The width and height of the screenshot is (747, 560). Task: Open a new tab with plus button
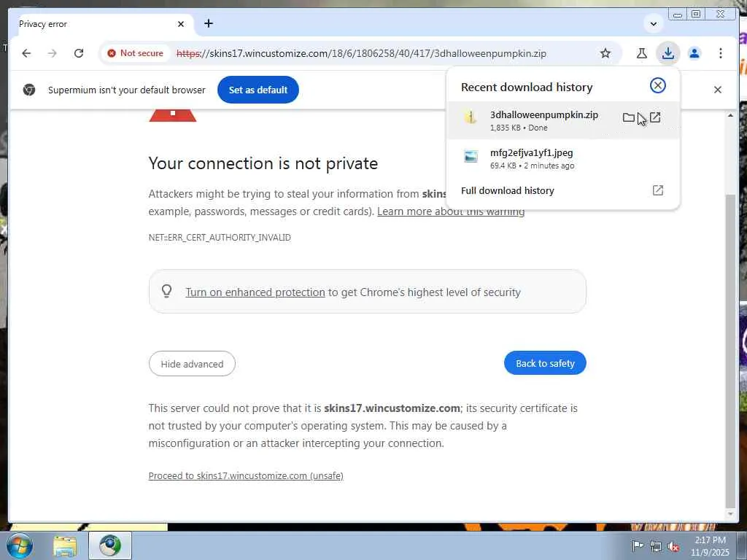(x=208, y=23)
